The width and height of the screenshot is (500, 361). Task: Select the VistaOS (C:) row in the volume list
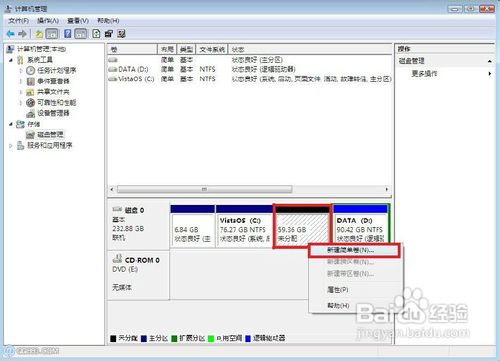pos(250,79)
